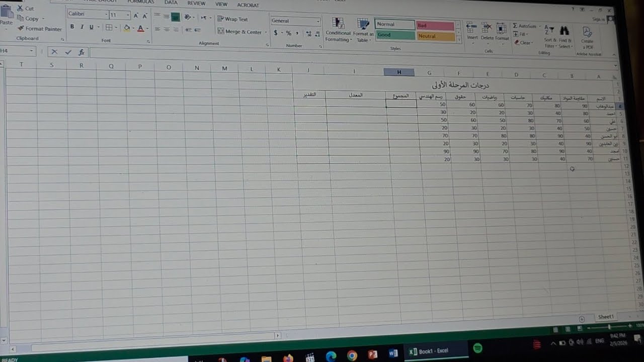
Task: Toggle the highlighted middle align button
Action: pos(175,17)
